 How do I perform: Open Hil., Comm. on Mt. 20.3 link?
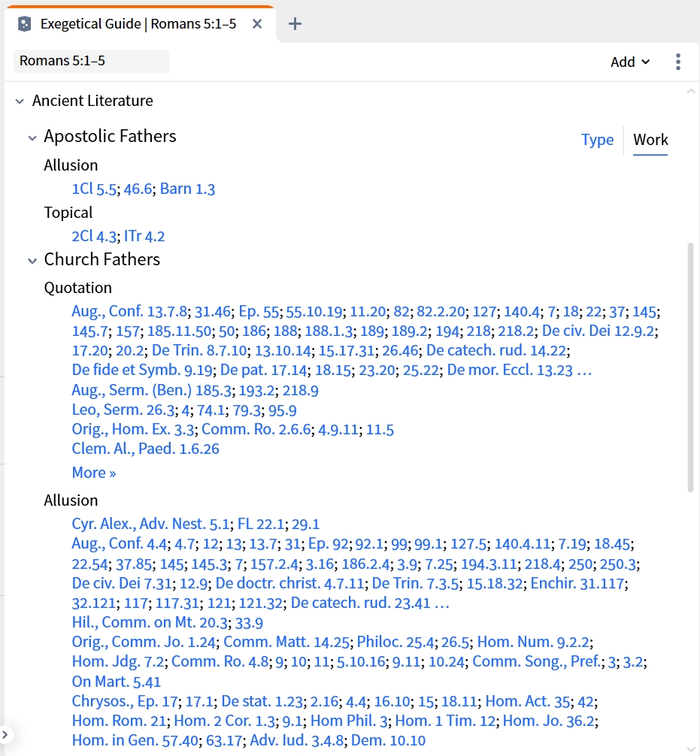[150, 622]
